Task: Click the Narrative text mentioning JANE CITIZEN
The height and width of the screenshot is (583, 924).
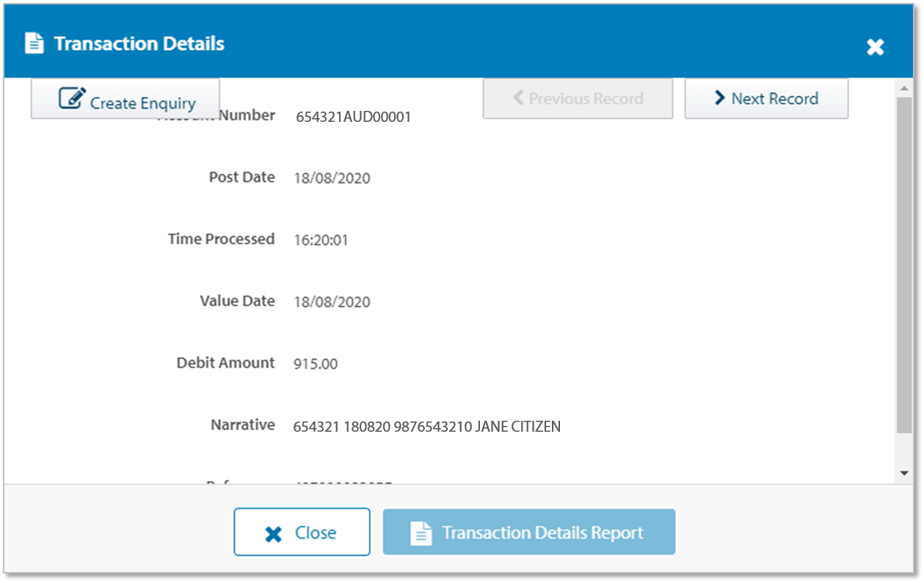Action: (426, 427)
